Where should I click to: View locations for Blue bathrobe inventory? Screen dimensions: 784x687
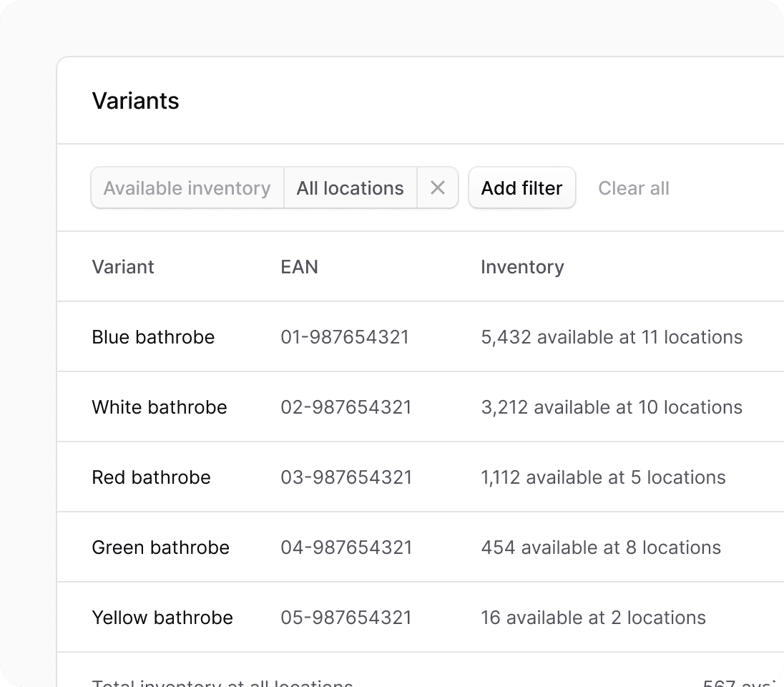pyautogui.click(x=612, y=336)
